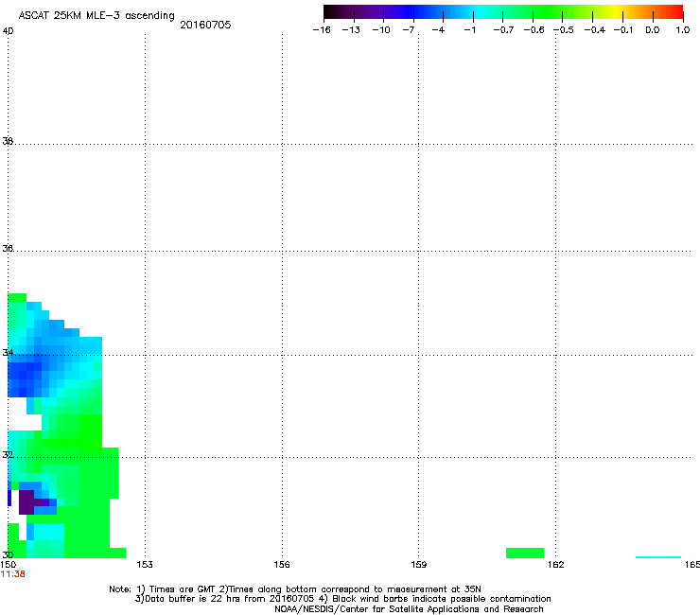This screenshot has width=700, height=615.
Task: Click the latitude label 36
Action: coord(8,248)
